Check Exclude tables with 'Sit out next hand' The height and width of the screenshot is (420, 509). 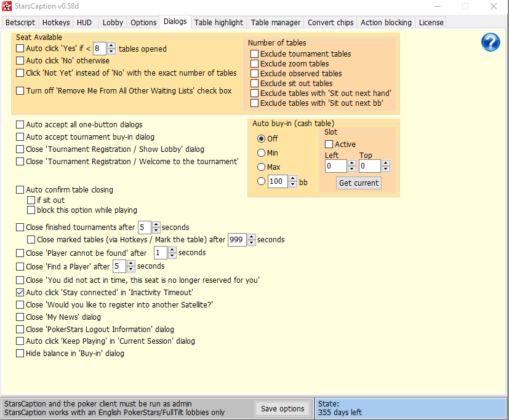[255, 93]
